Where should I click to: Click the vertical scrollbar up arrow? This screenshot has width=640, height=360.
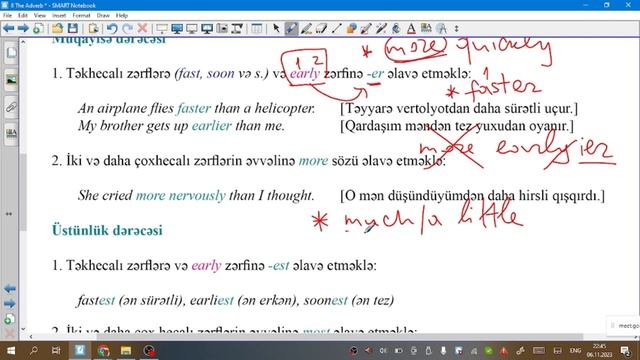23,42
